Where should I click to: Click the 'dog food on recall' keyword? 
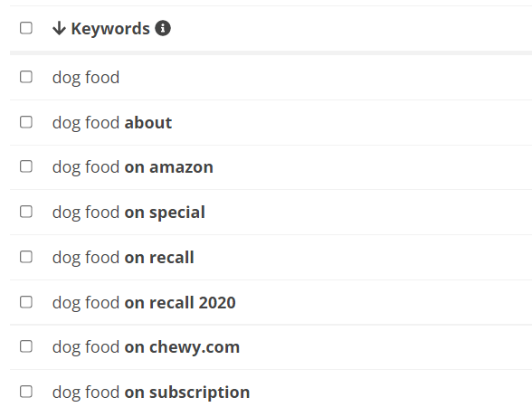(123, 258)
